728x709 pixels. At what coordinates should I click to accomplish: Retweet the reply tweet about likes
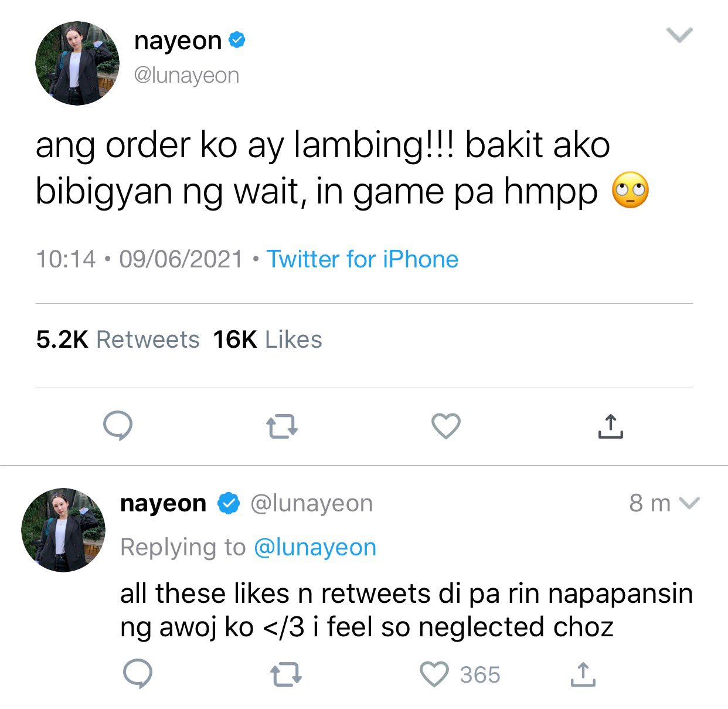point(286,674)
